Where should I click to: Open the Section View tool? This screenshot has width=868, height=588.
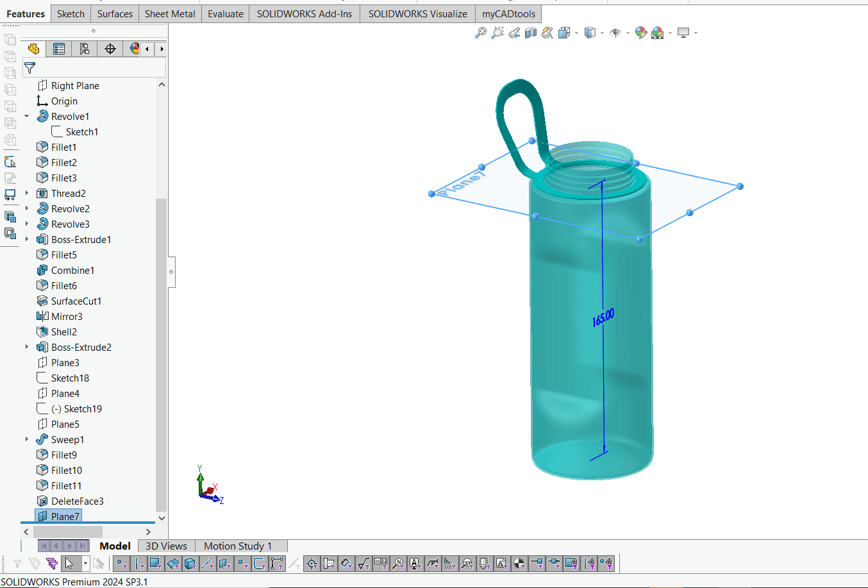click(x=530, y=33)
